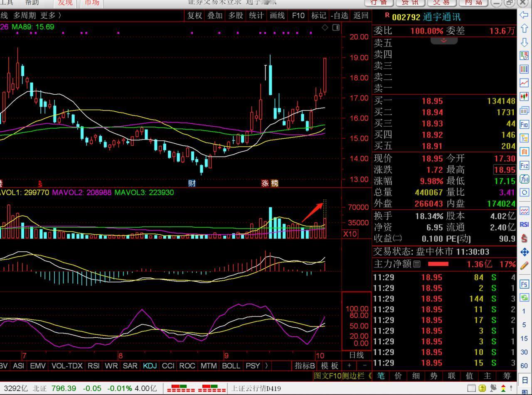Open the 画线 drawing tools menu
The height and width of the screenshot is (395, 532).
pyautogui.click(x=277, y=16)
